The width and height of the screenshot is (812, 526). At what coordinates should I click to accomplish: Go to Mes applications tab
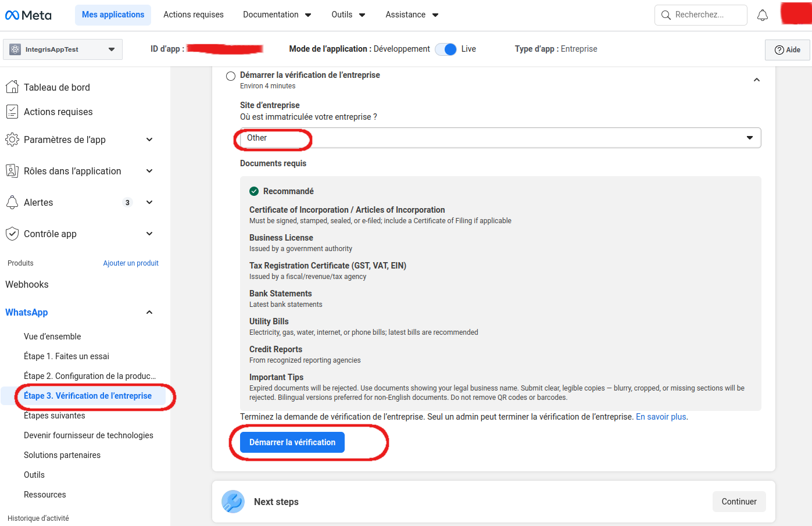(x=113, y=15)
